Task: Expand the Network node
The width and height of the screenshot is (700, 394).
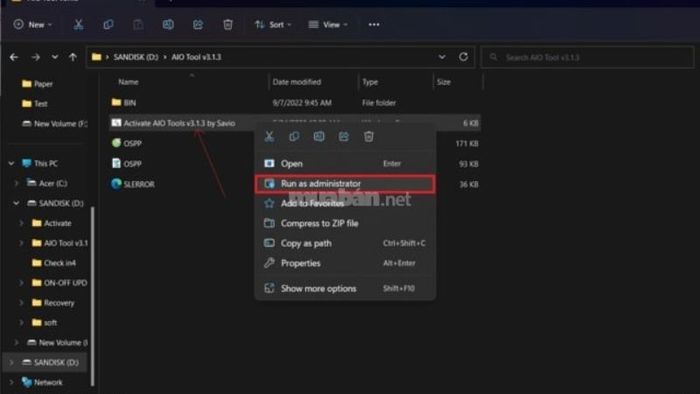Action: click(12, 382)
